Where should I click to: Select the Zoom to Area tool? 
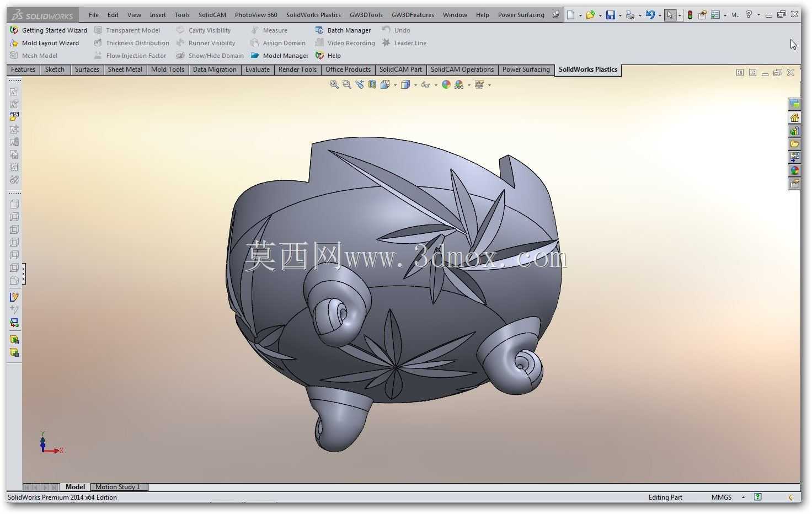point(346,84)
